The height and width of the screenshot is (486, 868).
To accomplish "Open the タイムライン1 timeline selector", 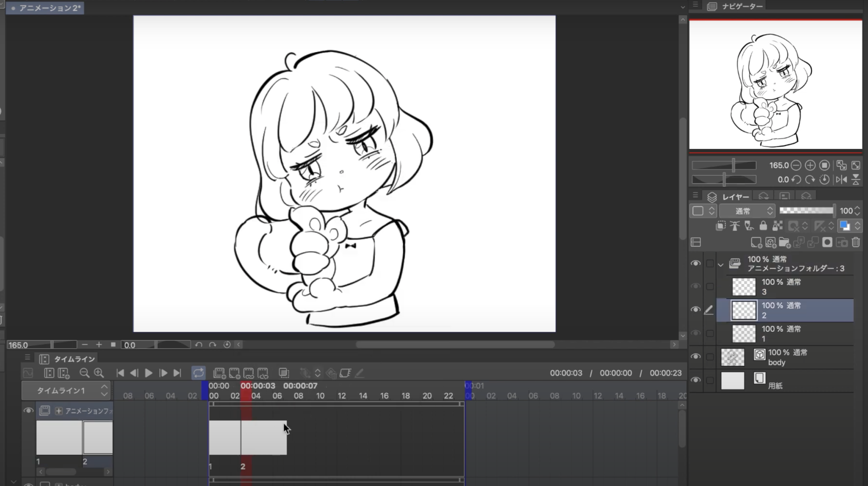I will point(66,390).
